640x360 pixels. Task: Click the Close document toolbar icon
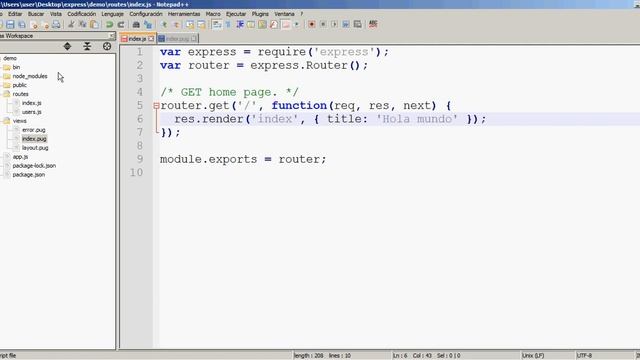tap(34, 24)
